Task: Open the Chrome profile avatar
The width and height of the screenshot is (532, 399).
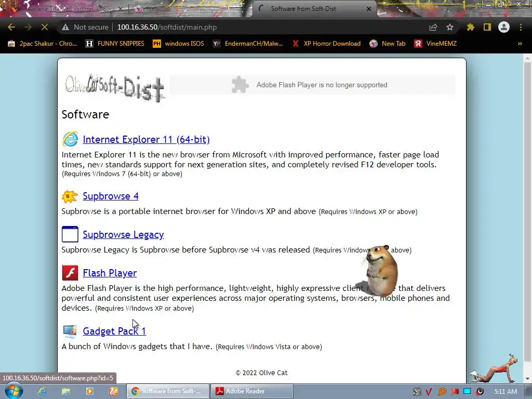Action: pyautogui.click(x=504, y=27)
